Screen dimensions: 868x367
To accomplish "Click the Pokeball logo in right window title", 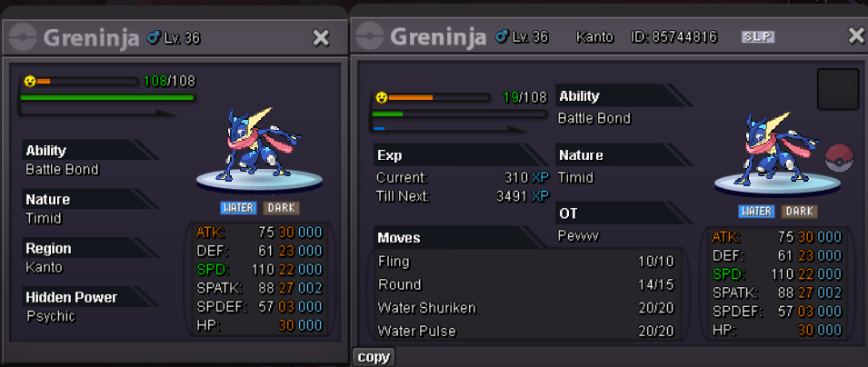I will (x=370, y=37).
